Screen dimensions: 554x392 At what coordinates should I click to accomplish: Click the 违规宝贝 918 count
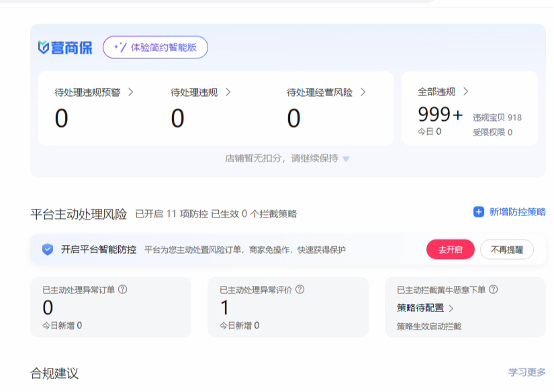click(497, 117)
